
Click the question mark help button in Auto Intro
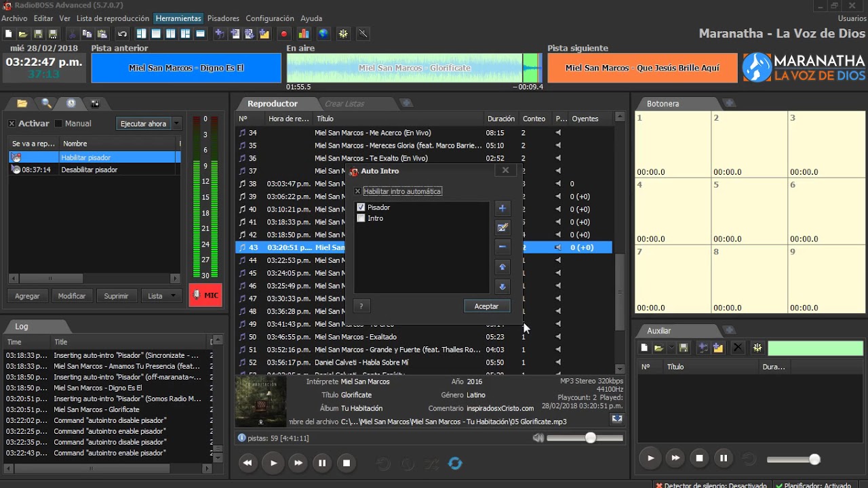(x=361, y=306)
